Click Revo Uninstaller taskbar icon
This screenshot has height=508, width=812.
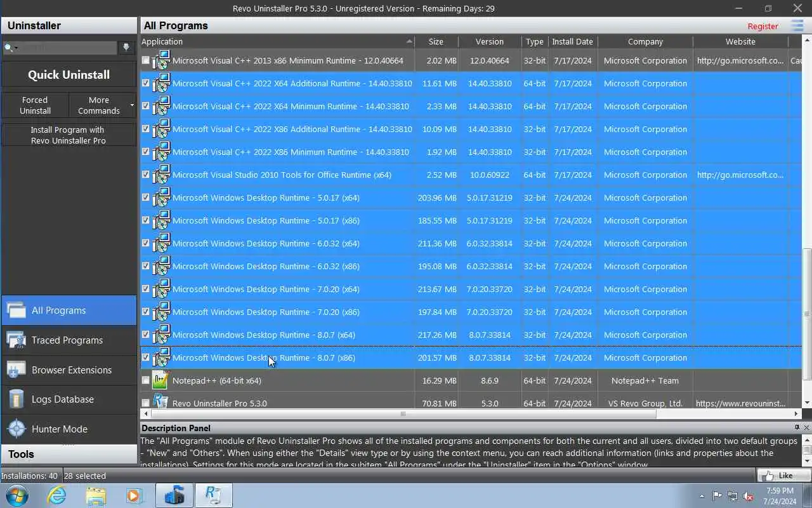point(214,495)
